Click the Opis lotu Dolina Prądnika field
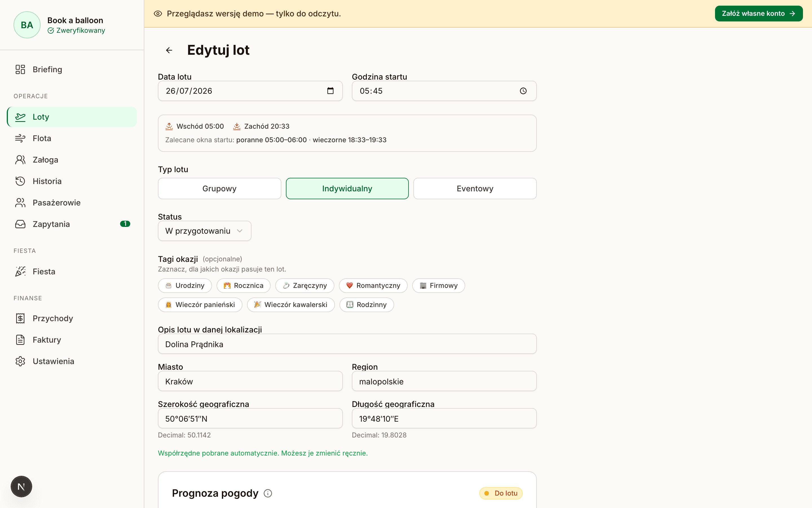The width and height of the screenshot is (812, 508). [347, 344]
